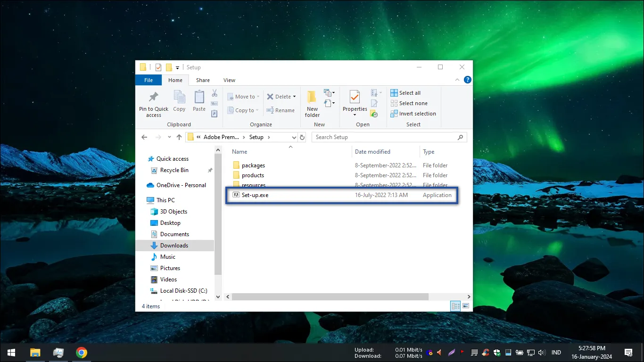Switch to large thumbnails view in status bar

pos(466,306)
